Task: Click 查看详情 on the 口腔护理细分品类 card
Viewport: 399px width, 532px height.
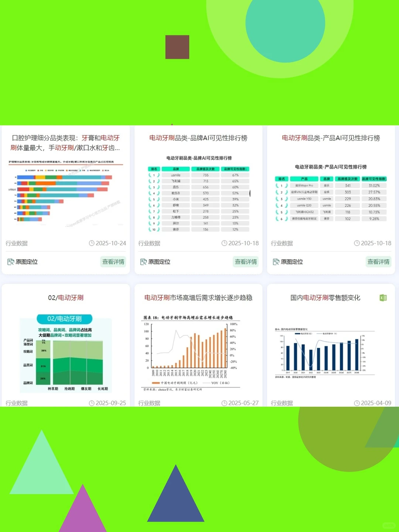Action: coord(113,262)
